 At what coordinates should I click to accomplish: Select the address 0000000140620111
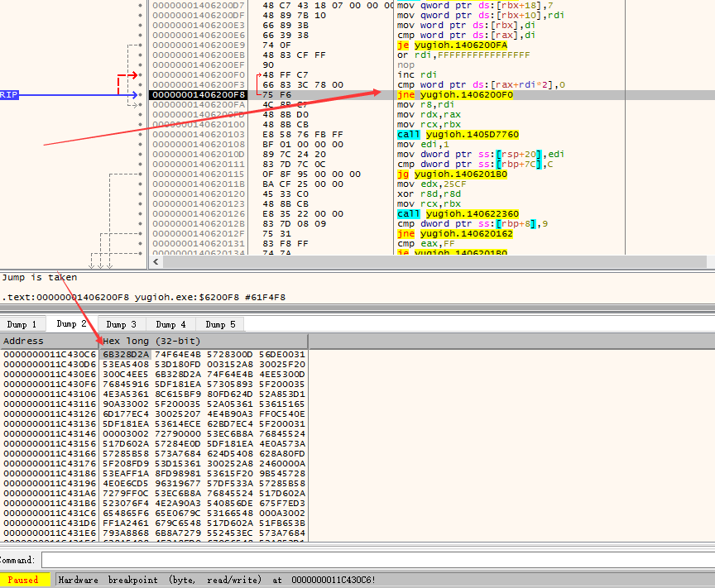click(x=199, y=164)
